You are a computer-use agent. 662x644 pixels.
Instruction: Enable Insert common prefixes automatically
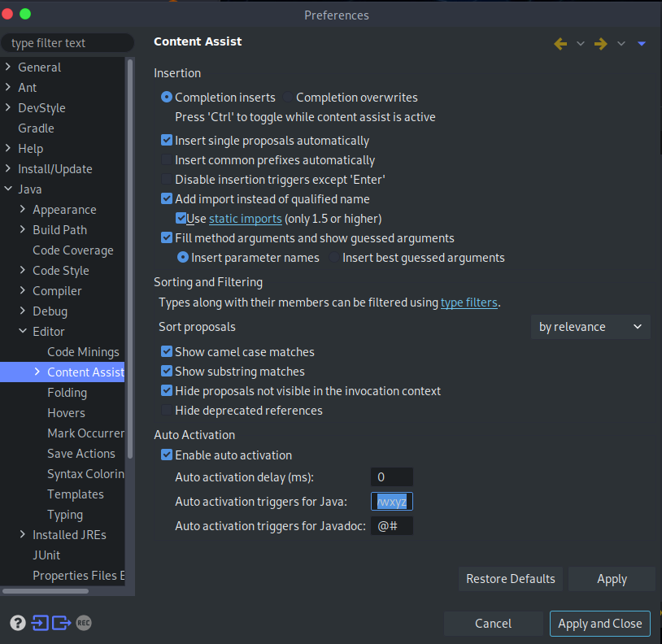coord(168,160)
